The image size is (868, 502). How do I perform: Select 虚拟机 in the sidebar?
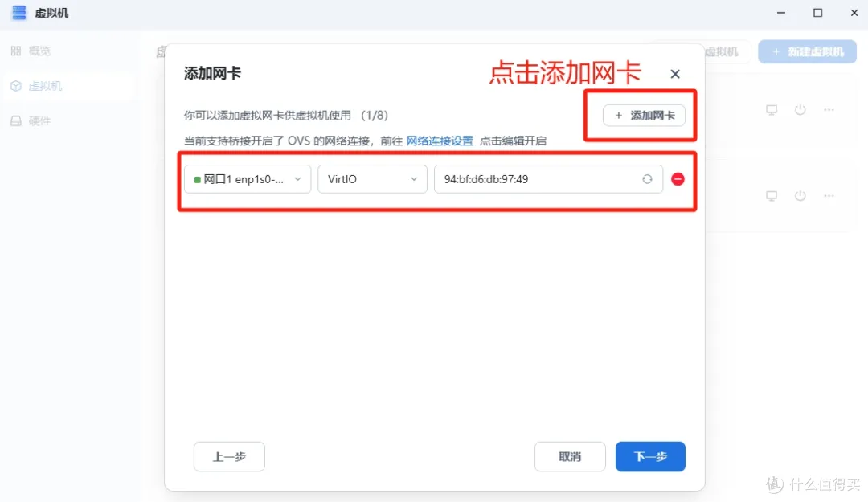coord(45,86)
